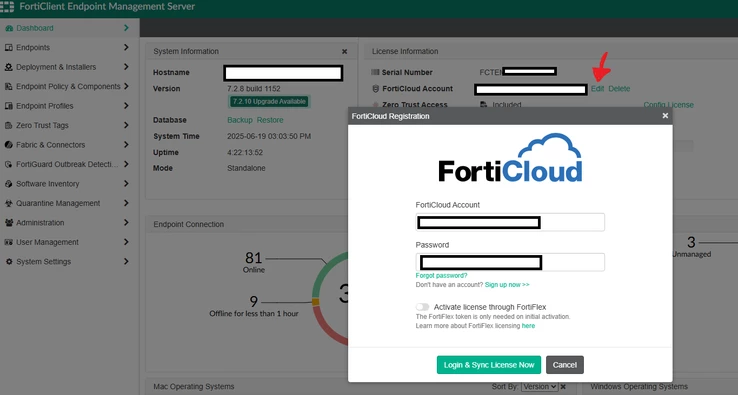
Task: Click the Deployment & Installers icon
Action: coord(8,67)
